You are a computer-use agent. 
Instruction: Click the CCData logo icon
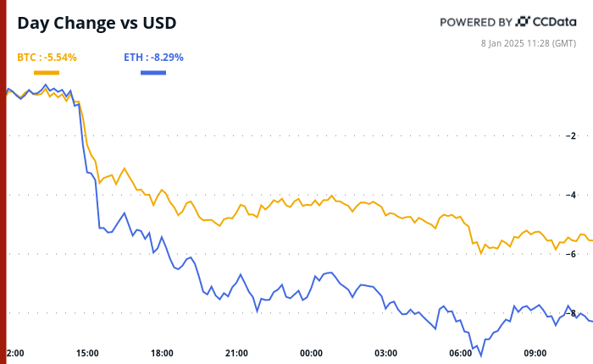523,22
